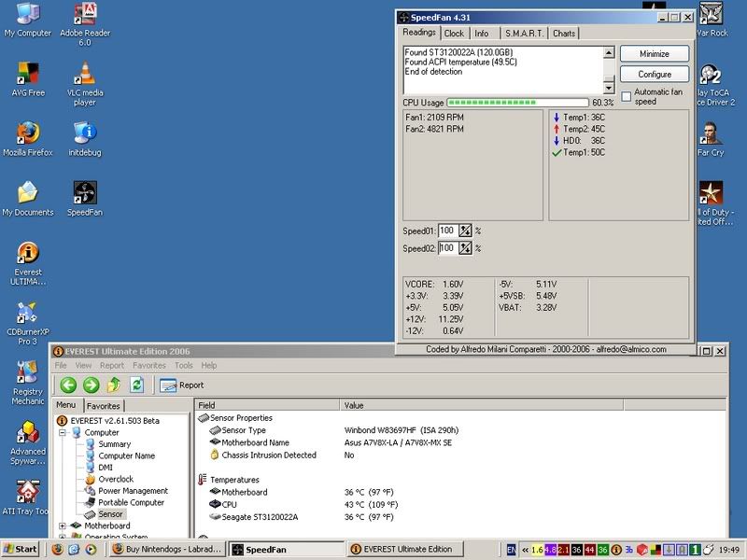Click the green Forward arrow in EVEREST toolbar
This screenshot has width=747, height=560.
(x=91, y=385)
